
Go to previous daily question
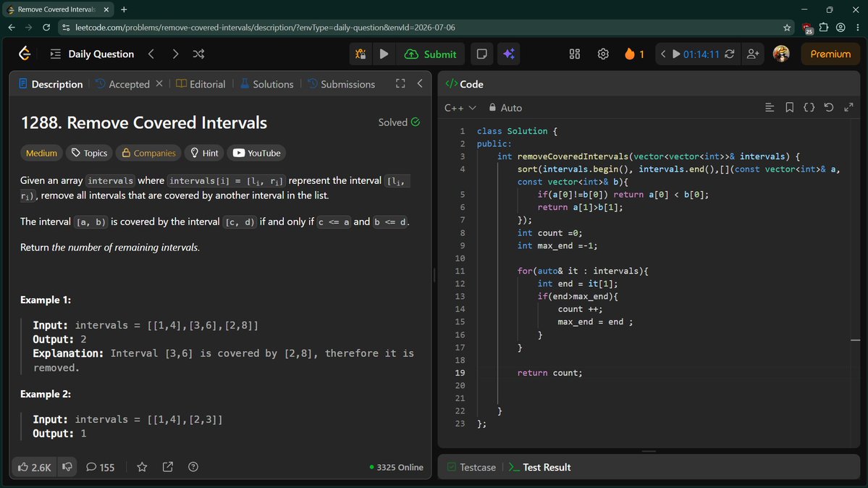pyautogui.click(x=151, y=54)
